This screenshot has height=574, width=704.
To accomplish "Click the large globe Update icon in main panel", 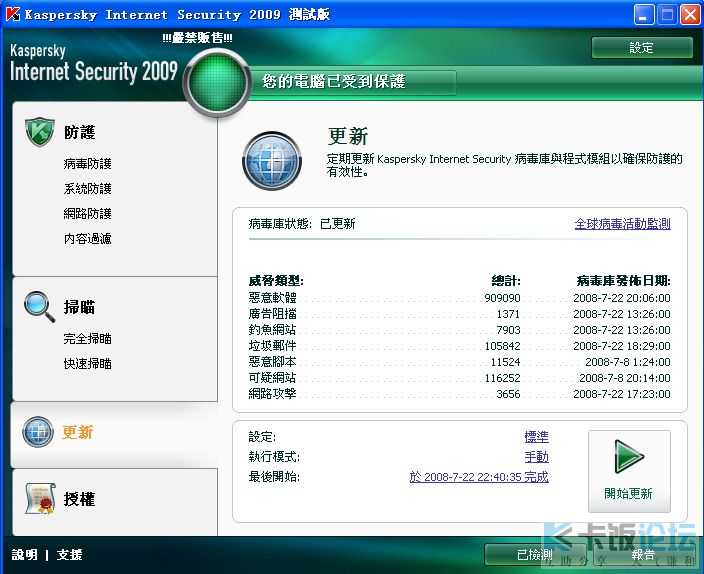I will click(272, 160).
